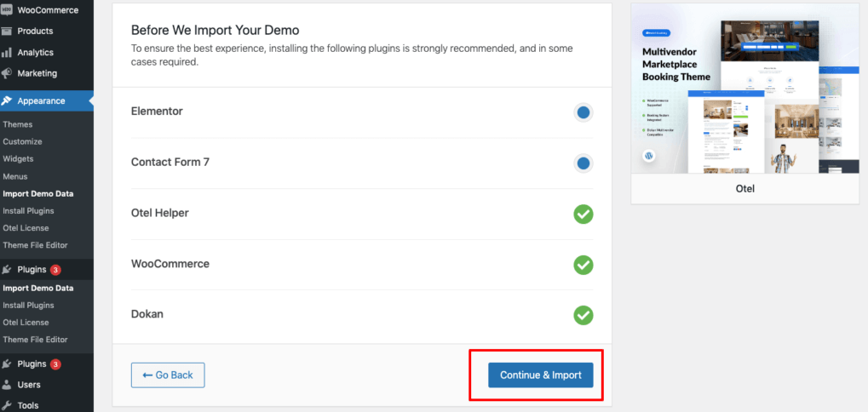Click the Dokan plugin name
This screenshot has width=868, height=412.
coord(147,314)
